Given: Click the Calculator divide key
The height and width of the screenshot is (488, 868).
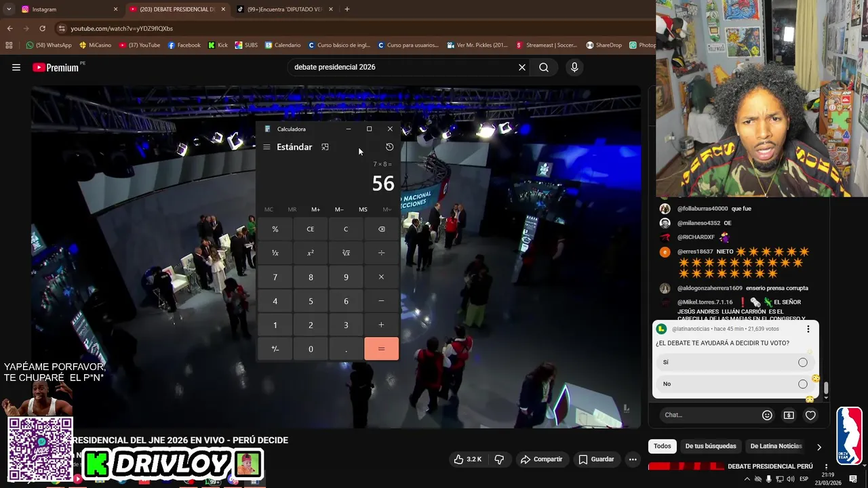Looking at the screenshot, I should (381, 253).
